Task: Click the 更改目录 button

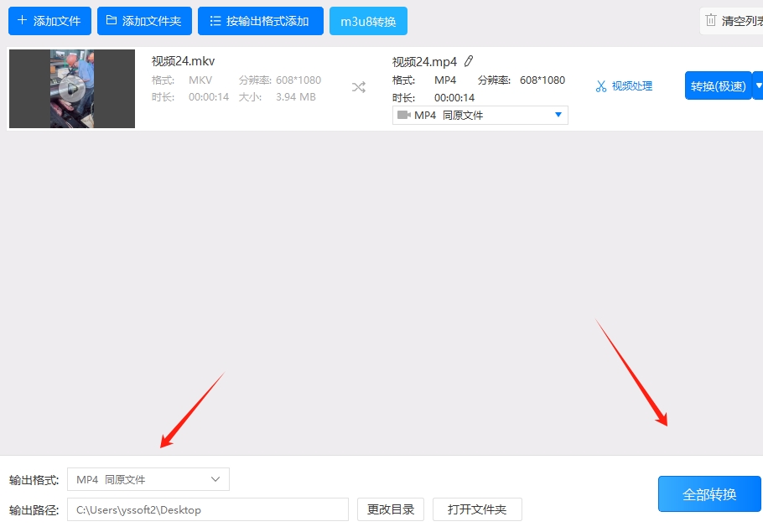Action: [391, 509]
